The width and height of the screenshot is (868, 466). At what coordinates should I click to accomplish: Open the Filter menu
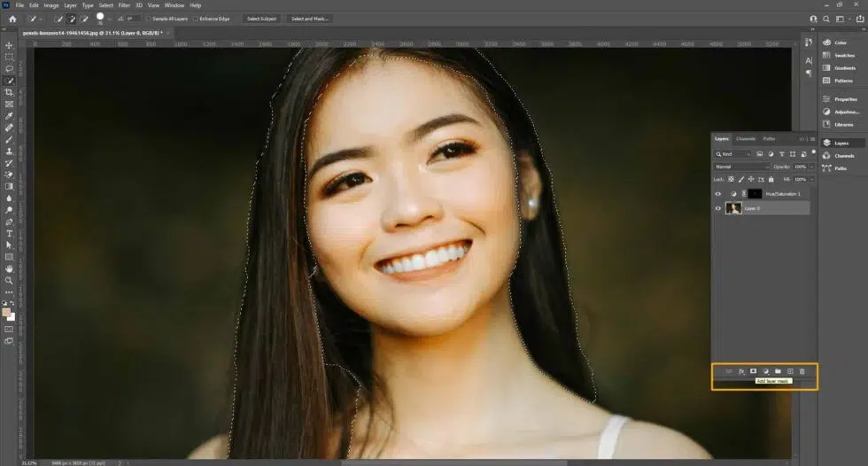(x=124, y=5)
